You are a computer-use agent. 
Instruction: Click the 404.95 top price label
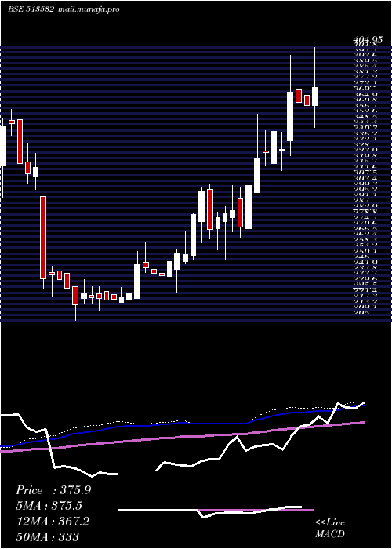pos(367,41)
